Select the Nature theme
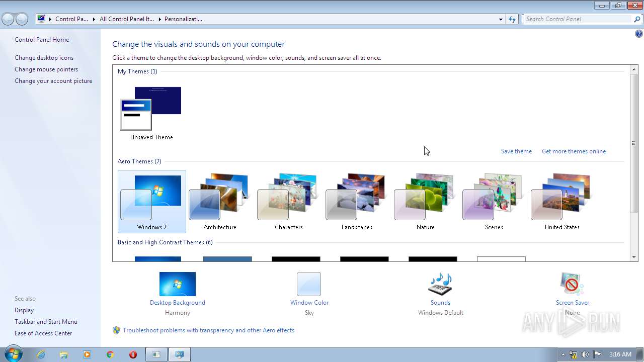 (425, 202)
